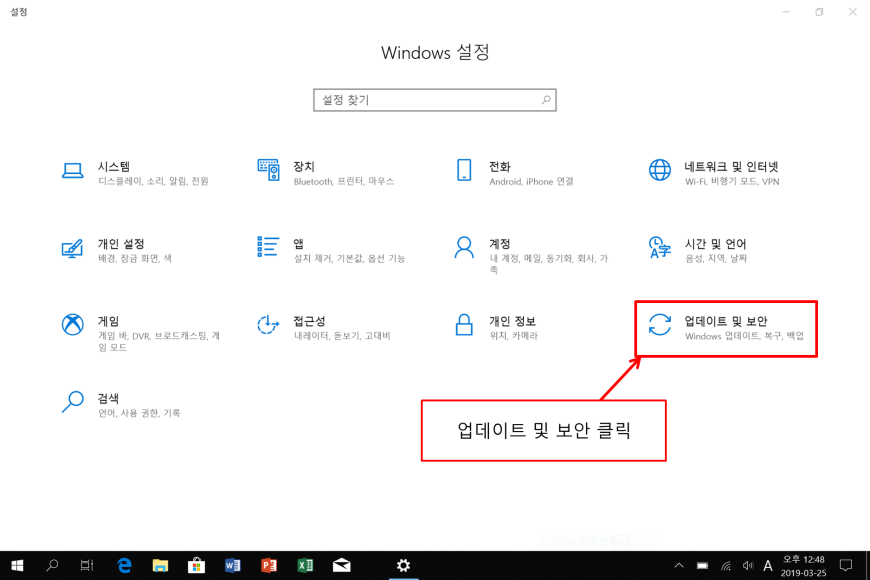Click the text '언어, 사용 권한, 기록'
The image size is (870, 580).
click(139, 413)
